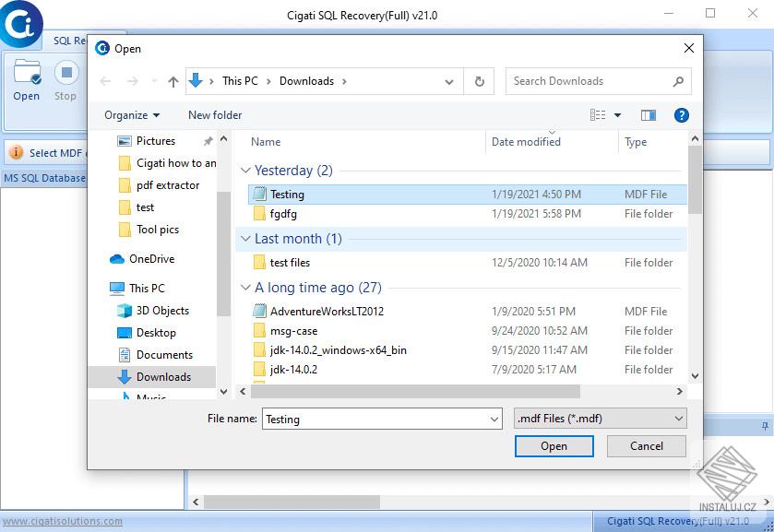Click the OneDrive cloud icon
The height and width of the screenshot is (532, 774).
pyautogui.click(x=117, y=259)
